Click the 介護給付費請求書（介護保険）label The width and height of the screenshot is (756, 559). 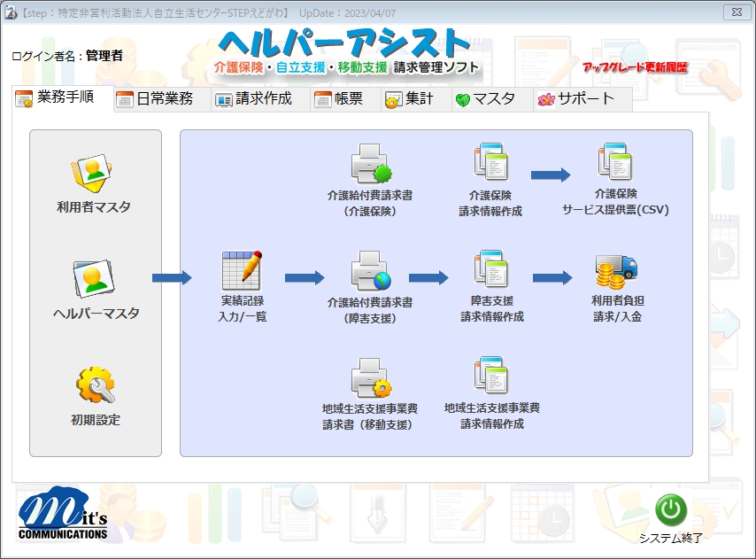(x=370, y=203)
